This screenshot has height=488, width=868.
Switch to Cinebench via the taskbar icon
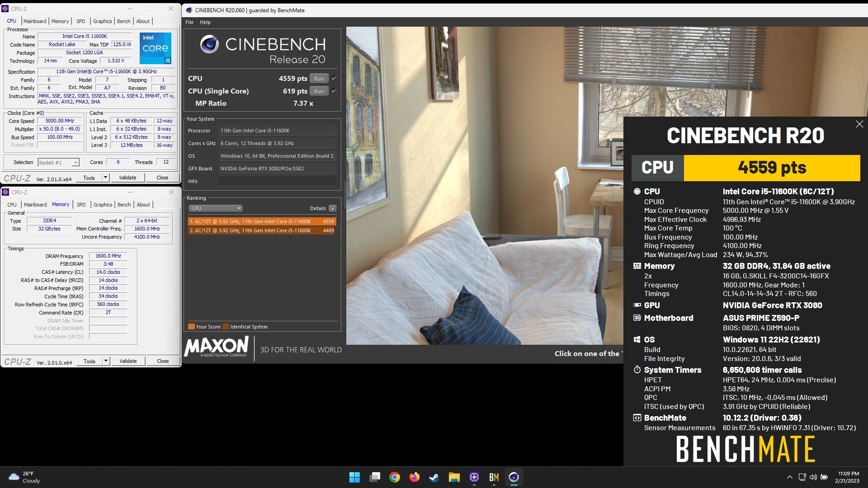(514, 477)
